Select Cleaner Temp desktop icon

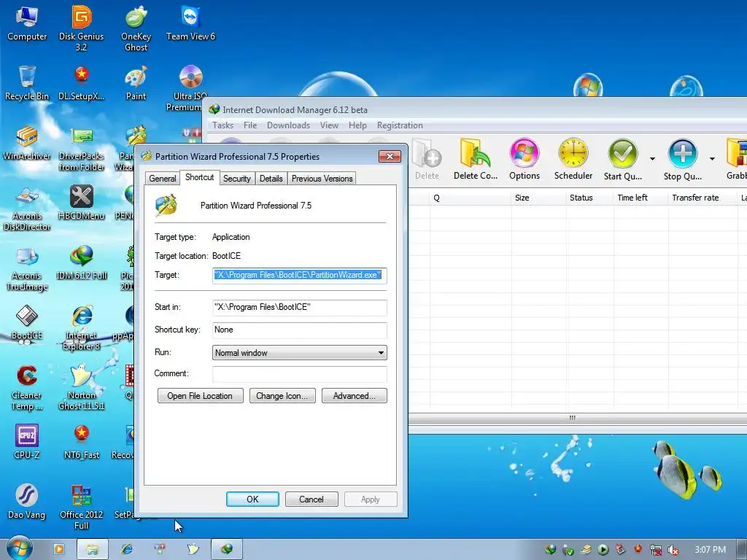pyautogui.click(x=27, y=388)
